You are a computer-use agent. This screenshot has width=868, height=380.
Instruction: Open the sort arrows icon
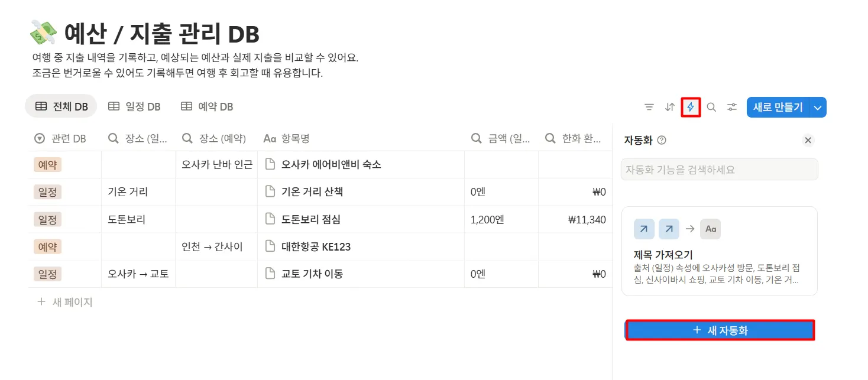(670, 107)
